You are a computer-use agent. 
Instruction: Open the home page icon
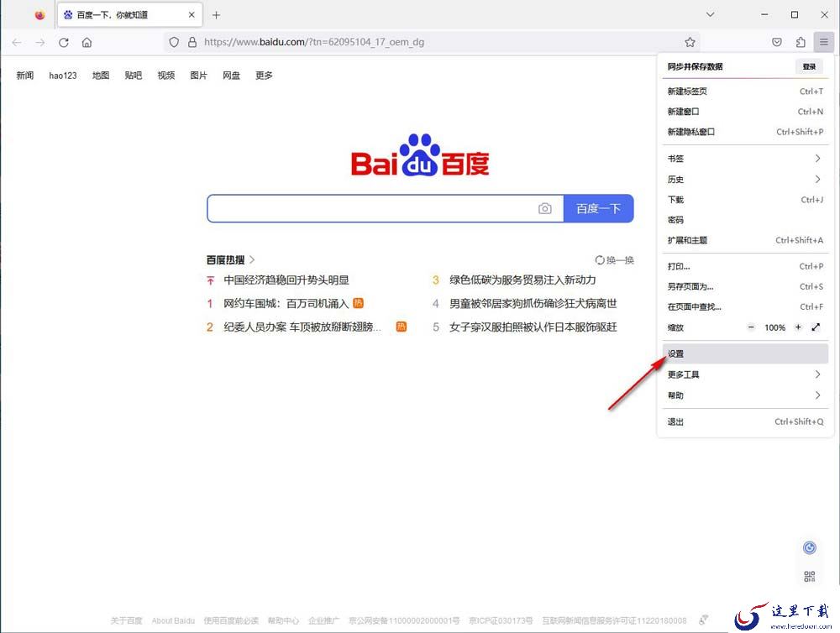[x=87, y=42]
